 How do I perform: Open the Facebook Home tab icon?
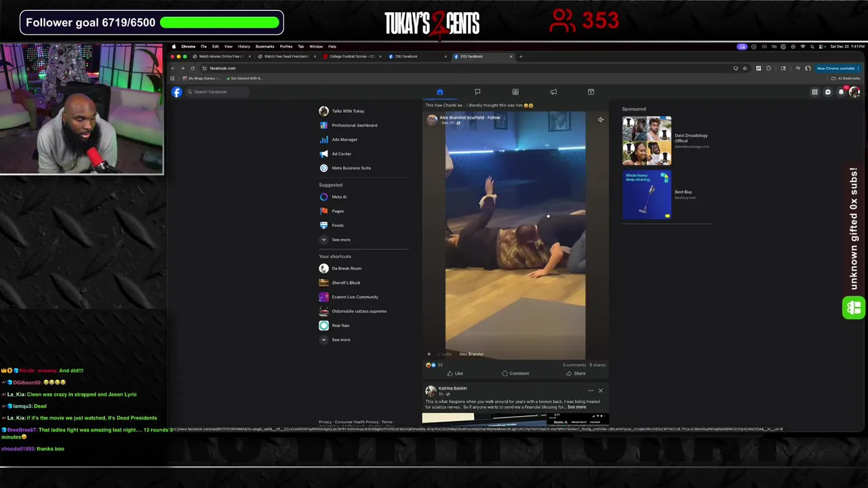tap(439, 92)
